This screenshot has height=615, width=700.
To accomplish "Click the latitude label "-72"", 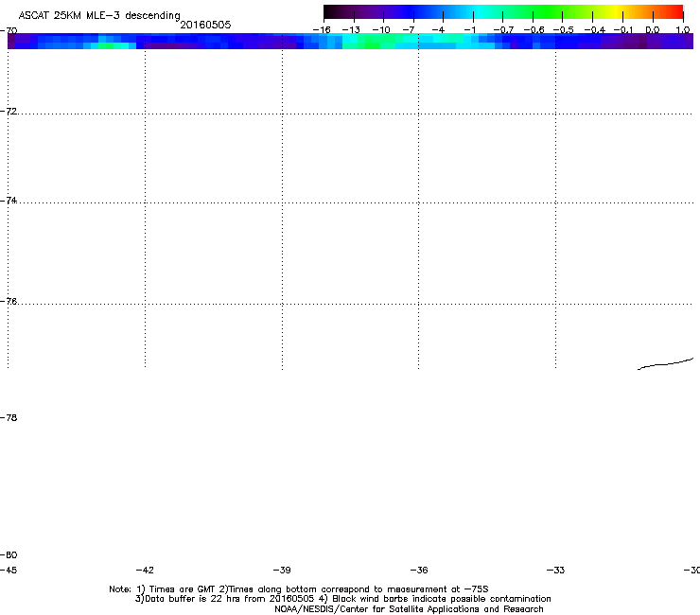I will click(9, 111).
